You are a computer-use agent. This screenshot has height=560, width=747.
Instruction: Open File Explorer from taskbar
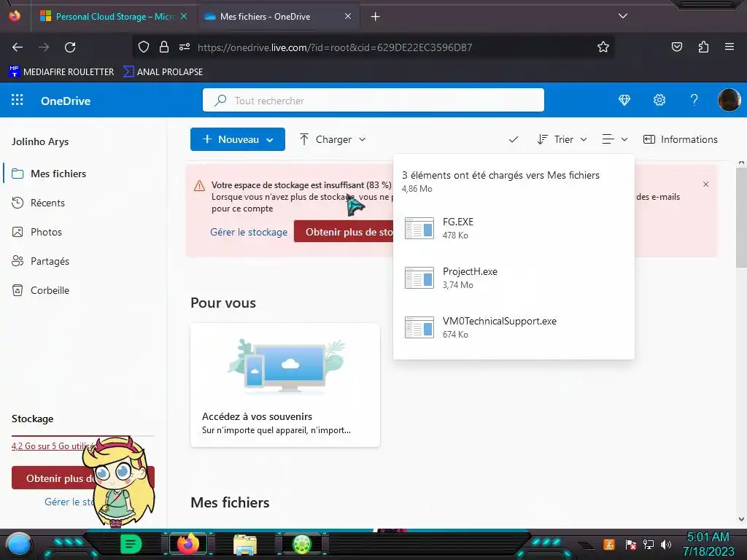click(x=245, y=544)
